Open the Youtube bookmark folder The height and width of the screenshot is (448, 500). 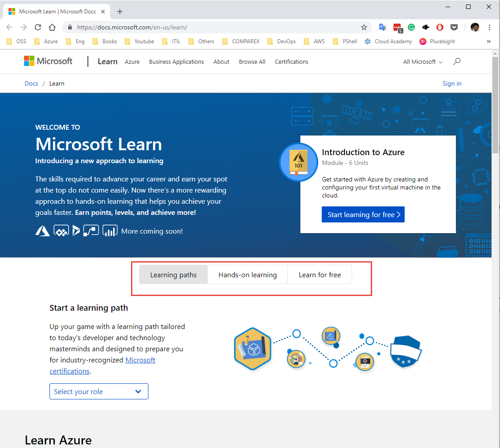(x=139, y=41)
